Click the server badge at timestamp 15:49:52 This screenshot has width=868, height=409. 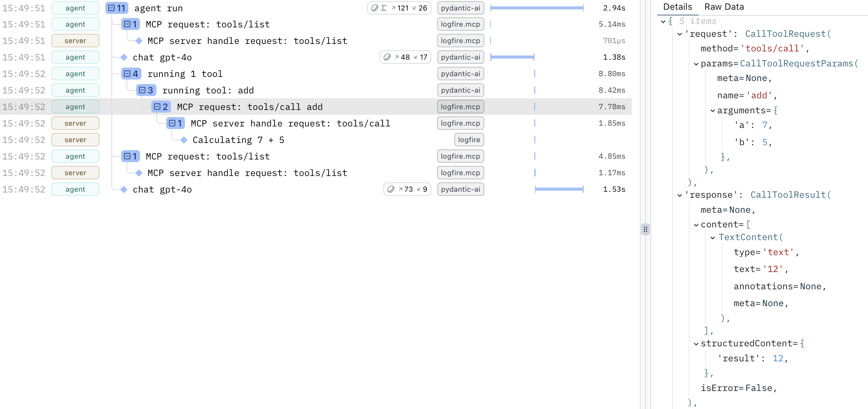pos(75,123)
